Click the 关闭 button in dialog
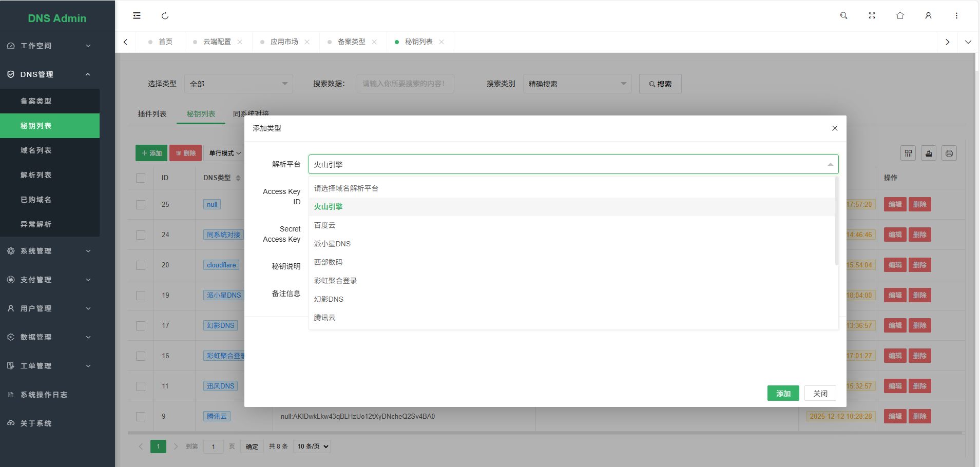 820,393
